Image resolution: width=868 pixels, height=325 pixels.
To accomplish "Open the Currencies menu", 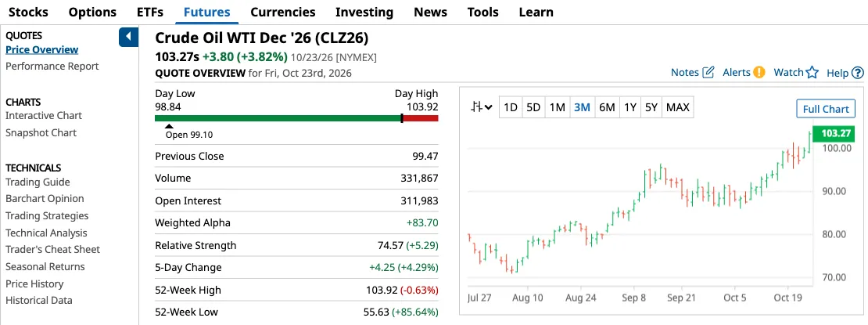I will click(283, 12).
